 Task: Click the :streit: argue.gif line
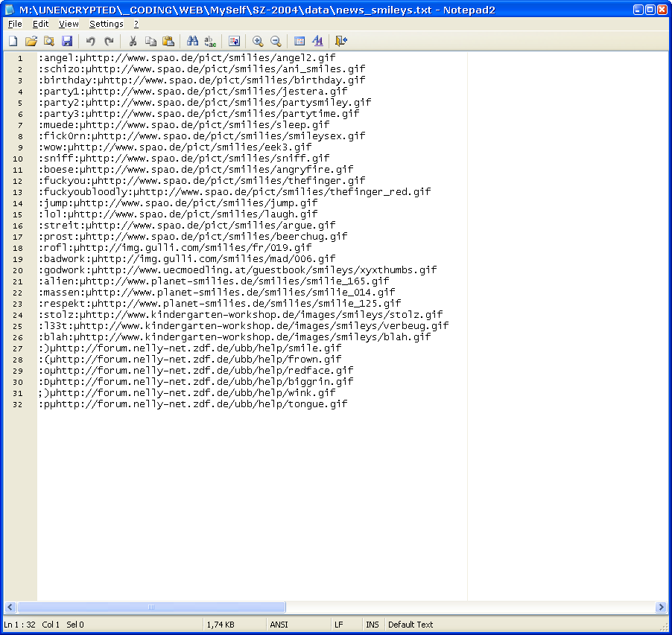[x=187, y=226]
